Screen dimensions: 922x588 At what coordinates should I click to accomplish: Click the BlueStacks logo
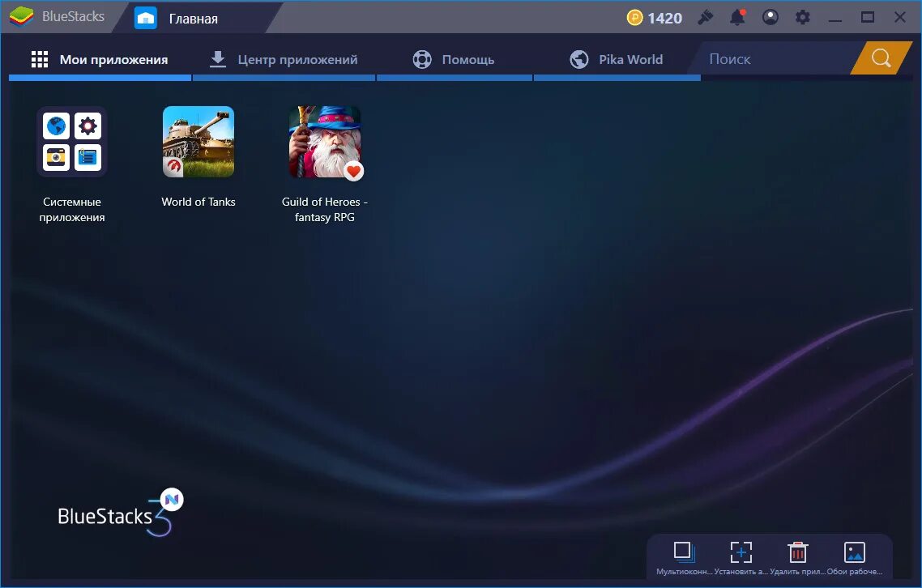tap(22, 15)
